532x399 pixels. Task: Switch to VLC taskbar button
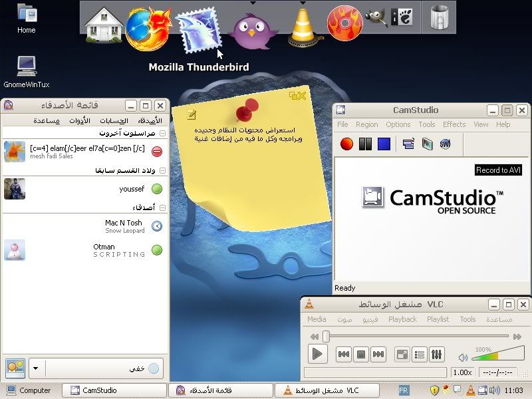coord(327,390)
